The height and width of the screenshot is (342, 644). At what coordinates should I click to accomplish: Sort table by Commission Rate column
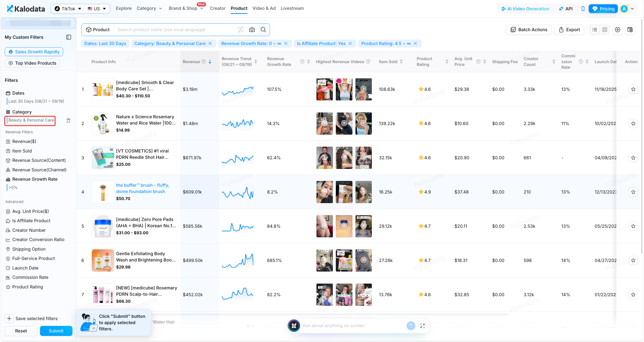(587, 62)
